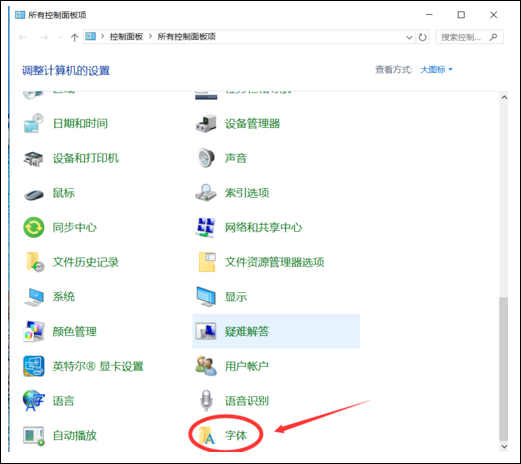The height and width of the screenshot is (464, 521).
Task: Open the 疑难解答 Troubleshooting link
Action: [x=246, y=331]
